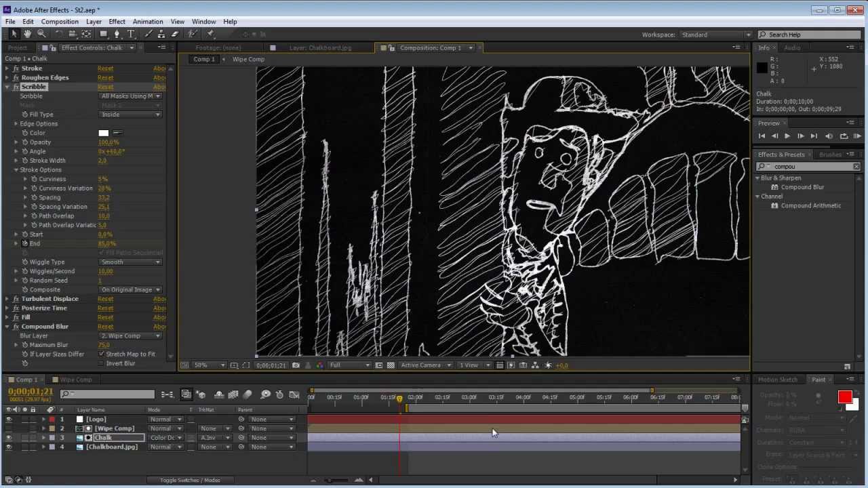
Task: Open Wiggle Type Smooth dropdown
Action: (x=131, y=262)
